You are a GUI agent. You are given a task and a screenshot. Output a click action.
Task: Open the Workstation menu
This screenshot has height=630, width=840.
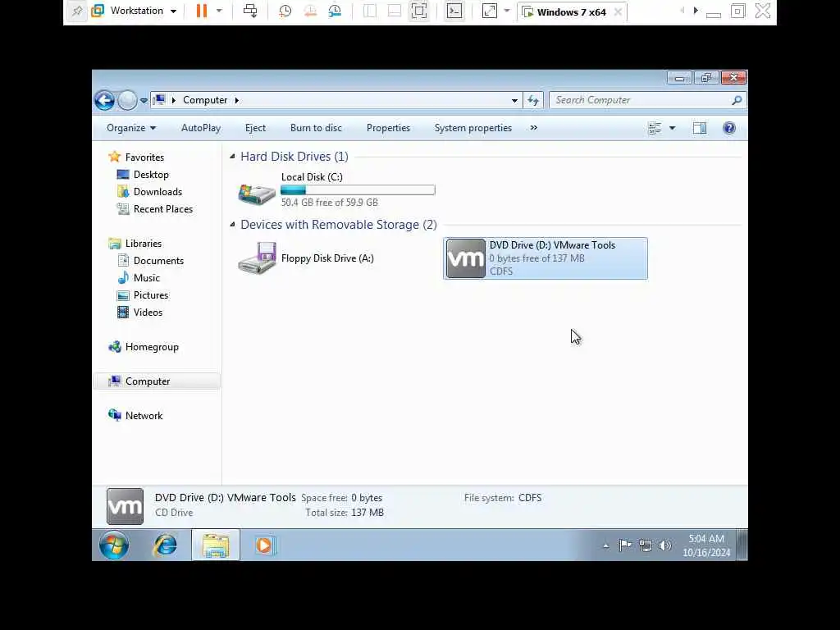[135, 11]
